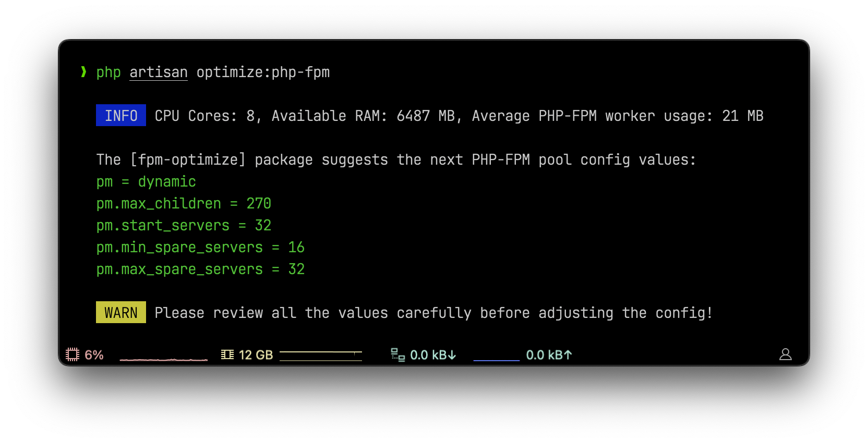Click the optimize:php-fpm command argument
The height and width of the screenshot is (443, 868).
[263, 72]
